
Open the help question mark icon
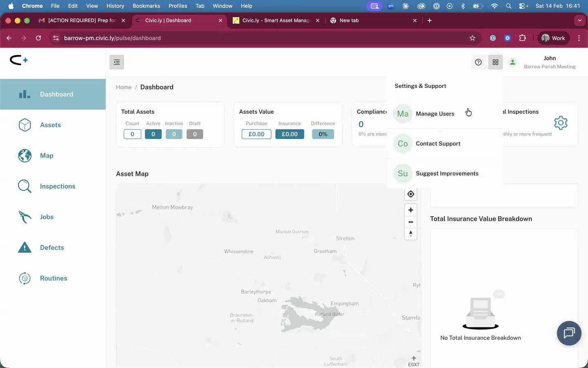pyautogui.click(x=478, y=62)
